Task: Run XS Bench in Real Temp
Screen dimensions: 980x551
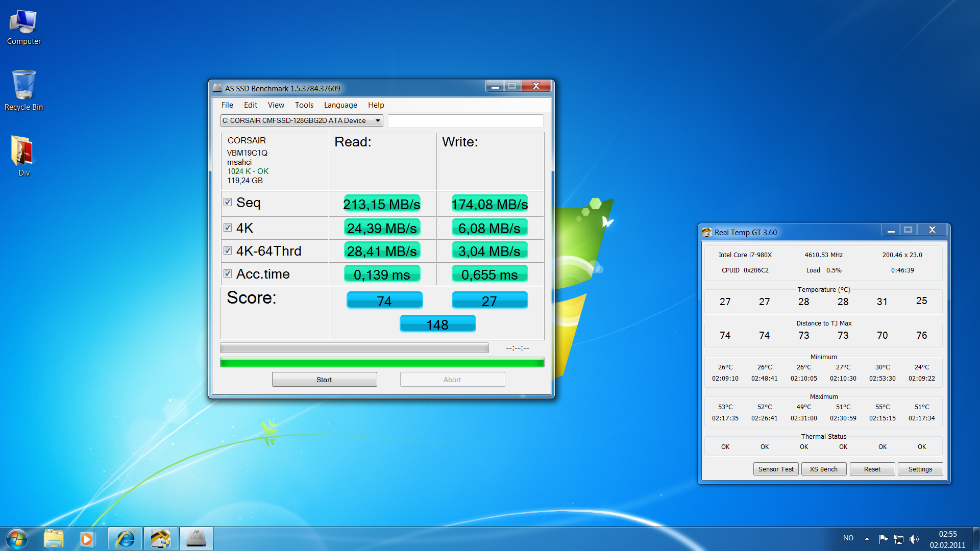Action: [x=824, y=469]
